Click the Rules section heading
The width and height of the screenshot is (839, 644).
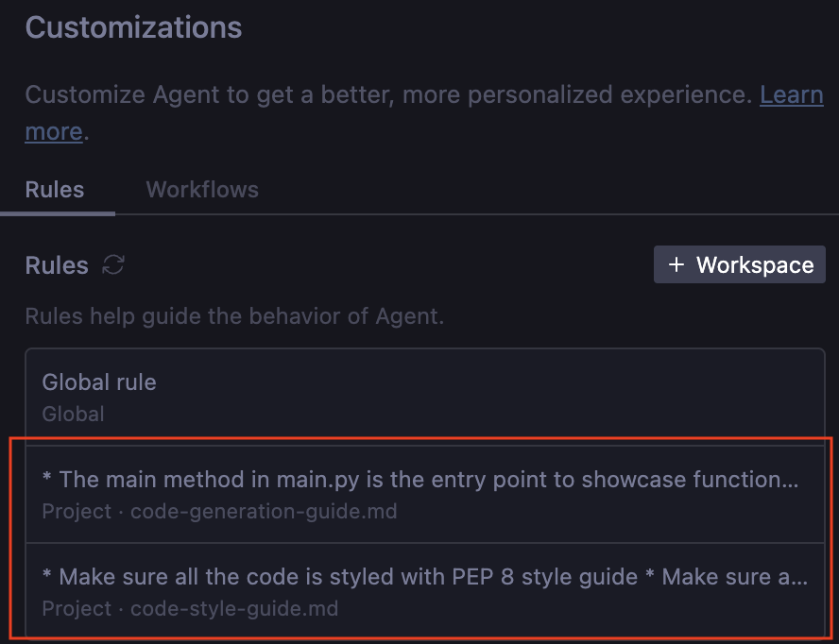tap(57, 265)
